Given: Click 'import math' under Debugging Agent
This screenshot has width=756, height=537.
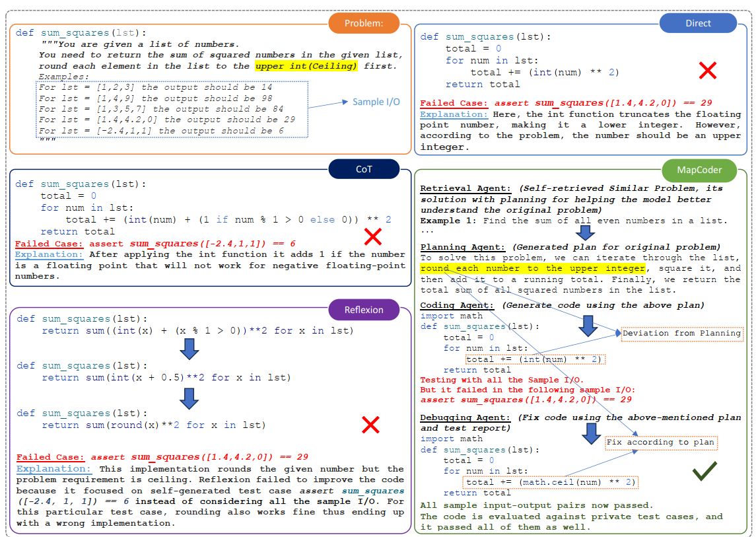Looking at the screenshot, I should click(451, 439).
